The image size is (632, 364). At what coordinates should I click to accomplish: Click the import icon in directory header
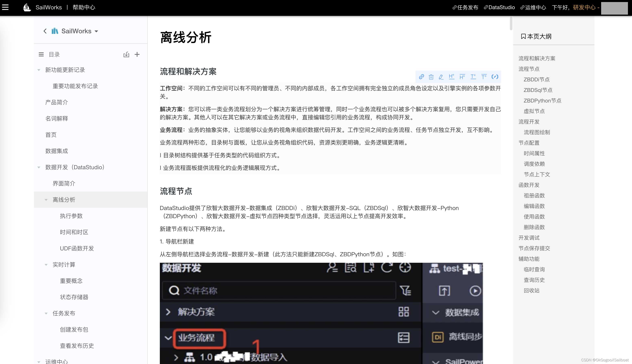[x=126, y=55]
